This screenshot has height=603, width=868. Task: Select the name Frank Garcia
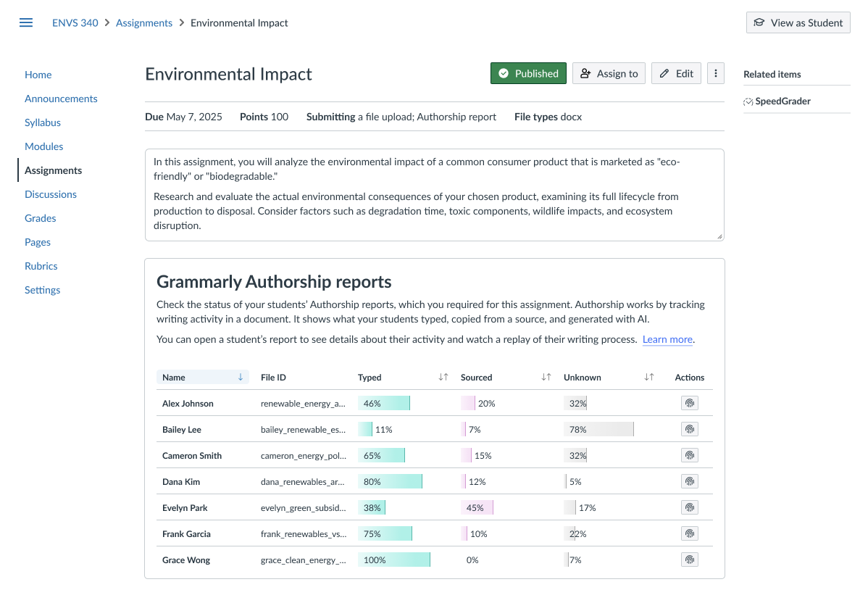(x=186, y=533)
